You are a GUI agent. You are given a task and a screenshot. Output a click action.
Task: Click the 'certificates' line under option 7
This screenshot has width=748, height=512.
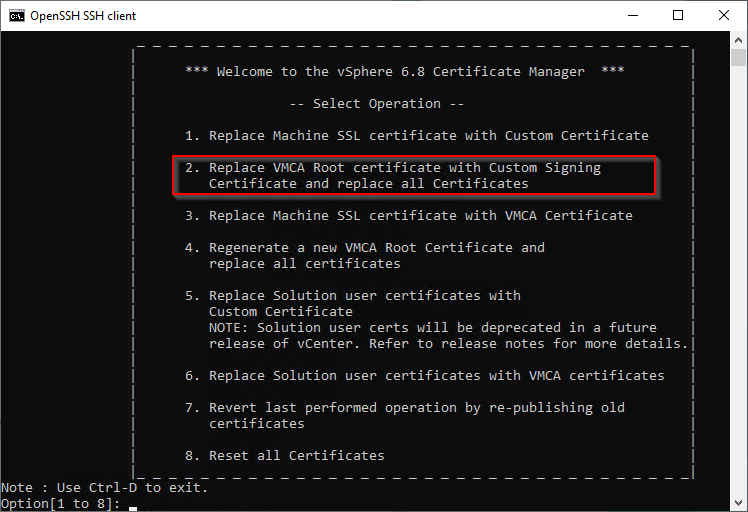coord(257,424)
